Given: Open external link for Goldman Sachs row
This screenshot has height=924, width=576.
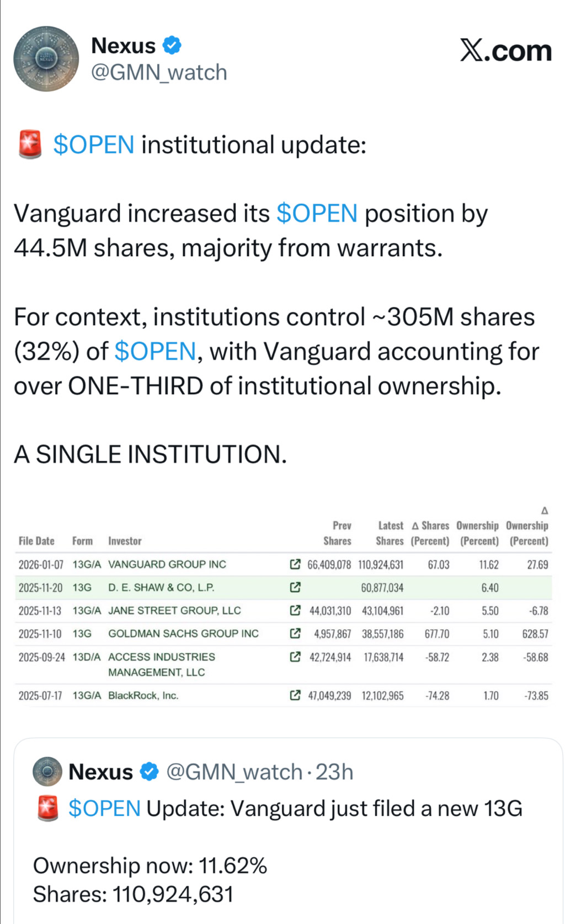Looking at the screenshot, I should click(x=295, y=633).
